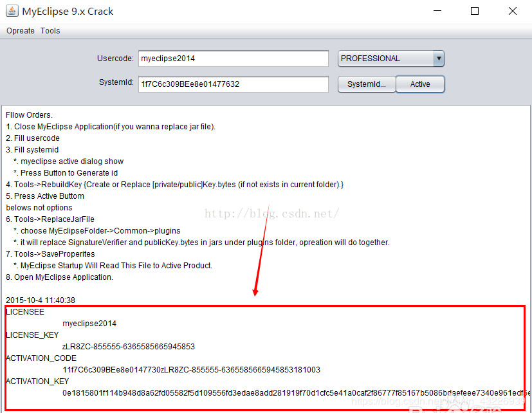
Task: Click '1. Close MyEclipse Application' line
Action: (x=111, y=127)
